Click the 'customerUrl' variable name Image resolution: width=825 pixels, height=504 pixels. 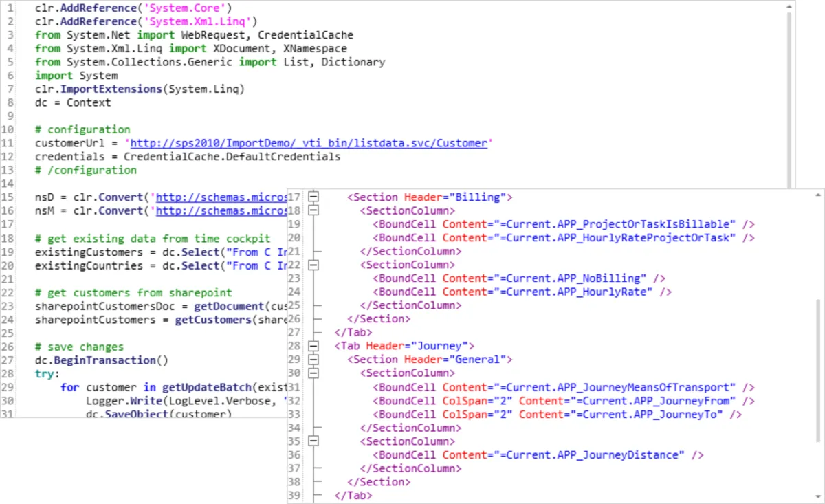coord(70,143)
